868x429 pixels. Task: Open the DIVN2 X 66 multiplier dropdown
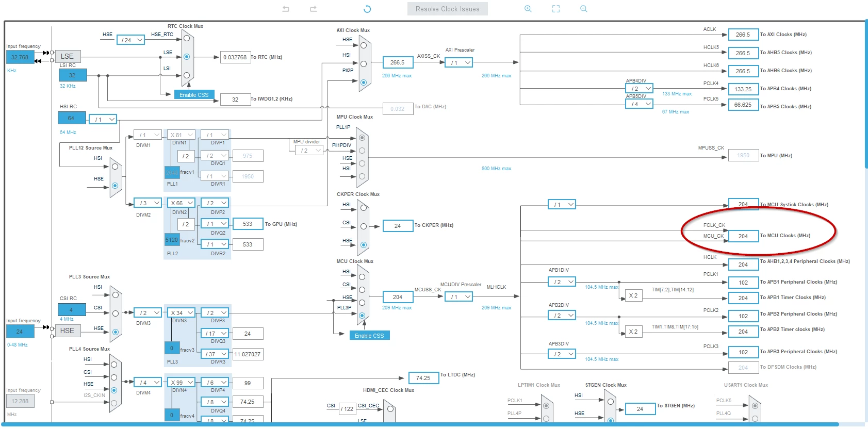[x=181, y=203]
